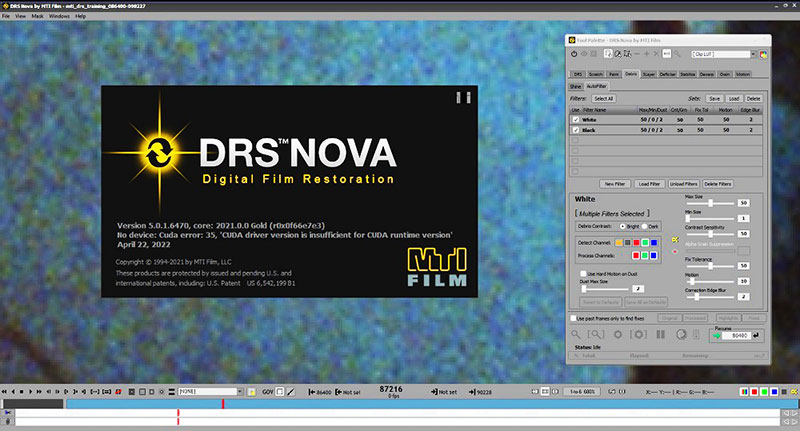The image size is (800, 431).
Task: Click the single-circle render frame icon
Action: (618, 335)
